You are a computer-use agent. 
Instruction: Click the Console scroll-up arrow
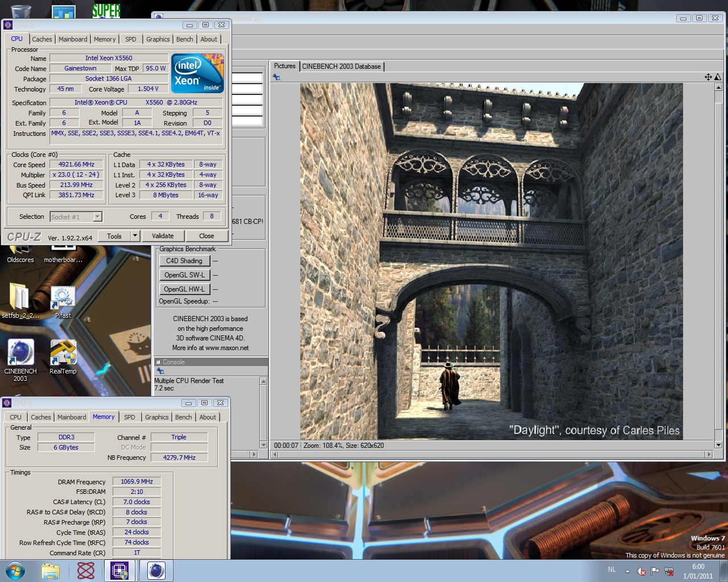263,381
